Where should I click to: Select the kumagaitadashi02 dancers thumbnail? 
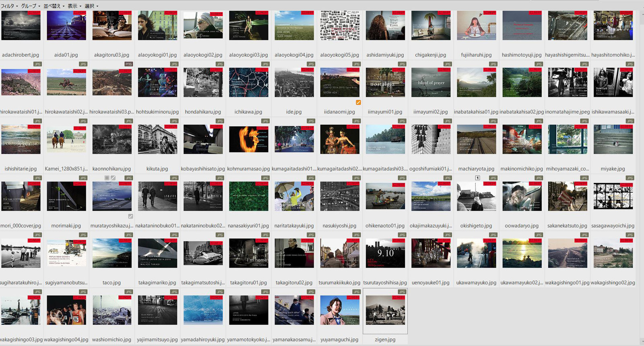point(340,139)
